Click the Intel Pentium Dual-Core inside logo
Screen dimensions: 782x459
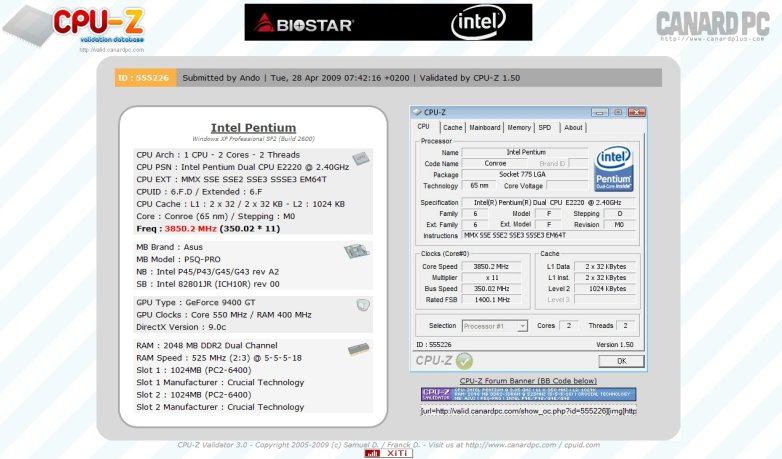click(614, 169)
